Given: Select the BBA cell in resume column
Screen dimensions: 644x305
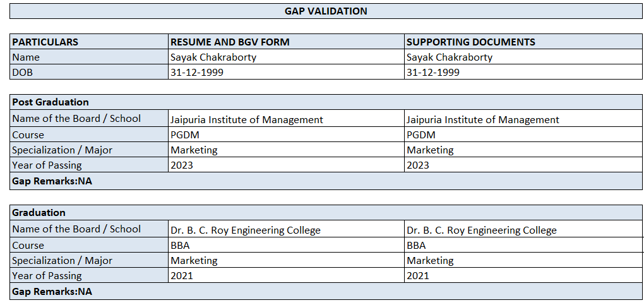Looking at the screenshot, I should coord(181,245).
